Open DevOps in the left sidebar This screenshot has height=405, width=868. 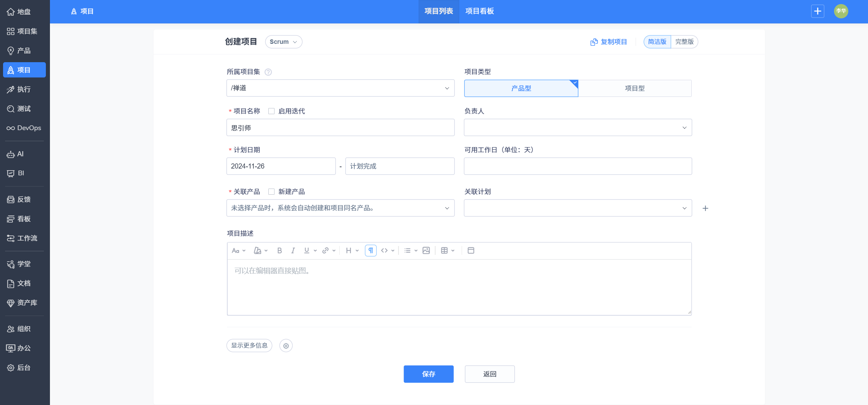pyautogui.click(x=24, y=128)
